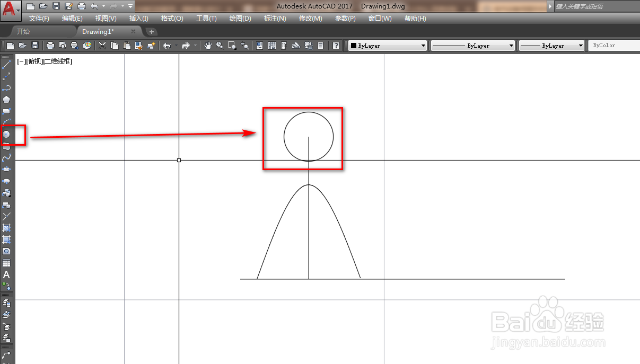
Task: Click the Help question mark icon
Action: tap(336, 46)
